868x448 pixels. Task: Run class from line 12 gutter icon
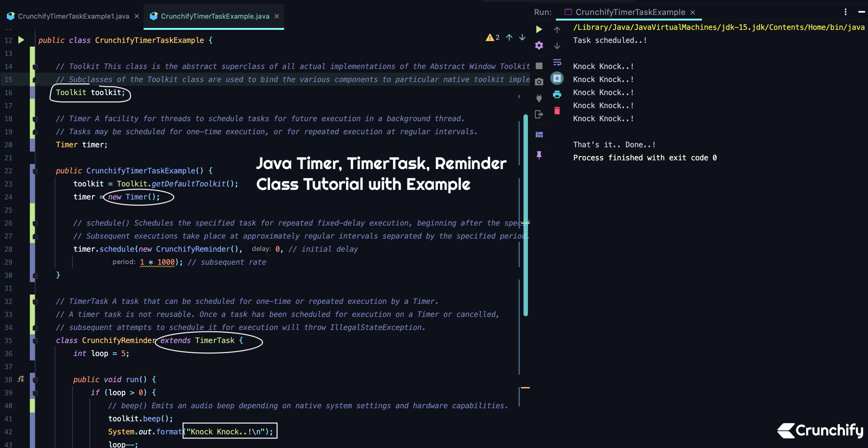click(x=21, y=40)
